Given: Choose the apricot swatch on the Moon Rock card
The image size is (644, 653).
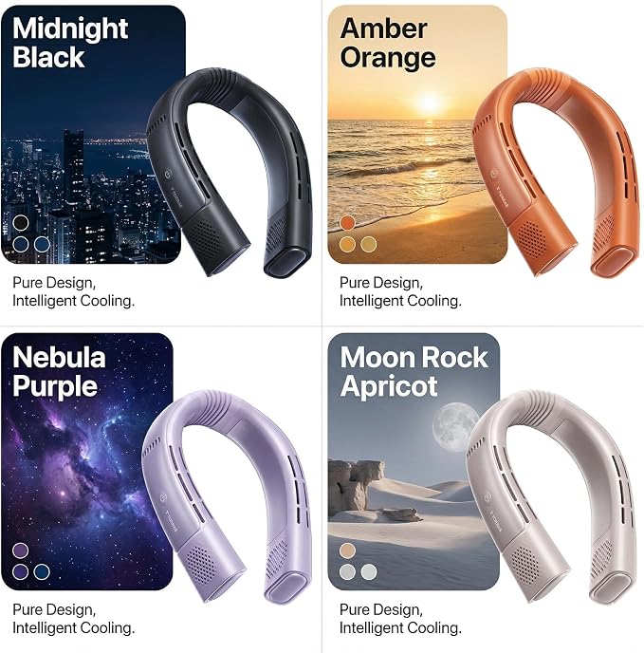Looking at the screenshot, I should [x=347, y=550].
